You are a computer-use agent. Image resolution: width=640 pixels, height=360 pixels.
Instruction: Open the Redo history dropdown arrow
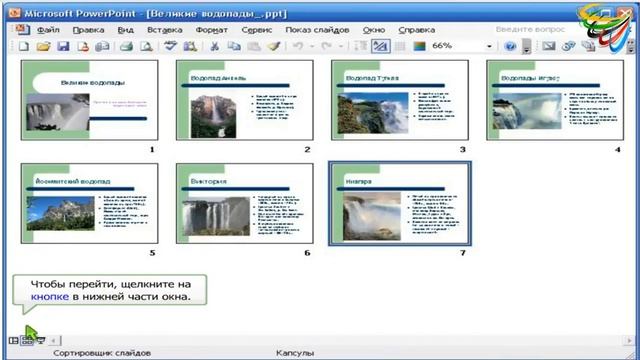tap(341, 46)
